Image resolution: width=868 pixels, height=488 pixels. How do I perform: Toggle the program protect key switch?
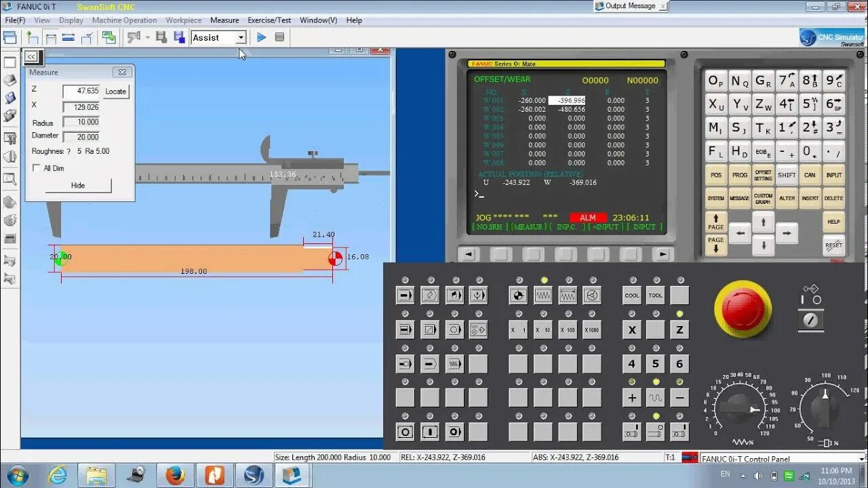(x=811, y=319)
